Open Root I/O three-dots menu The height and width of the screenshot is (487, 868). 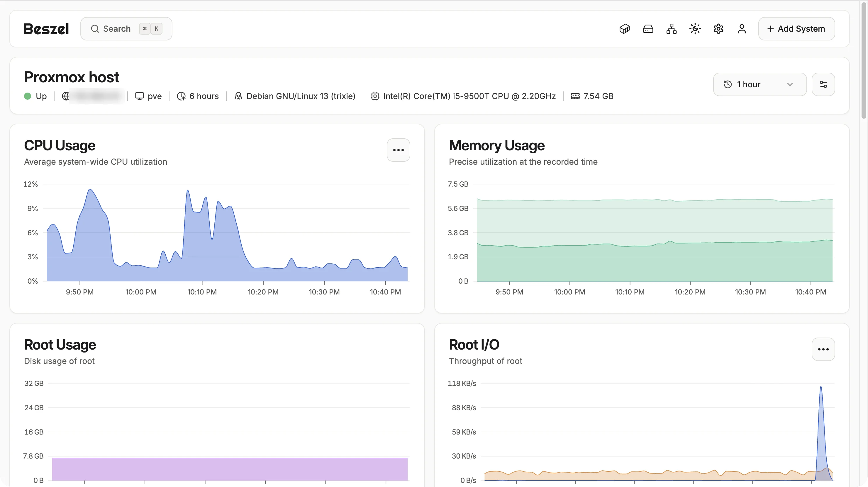[823, 349]
